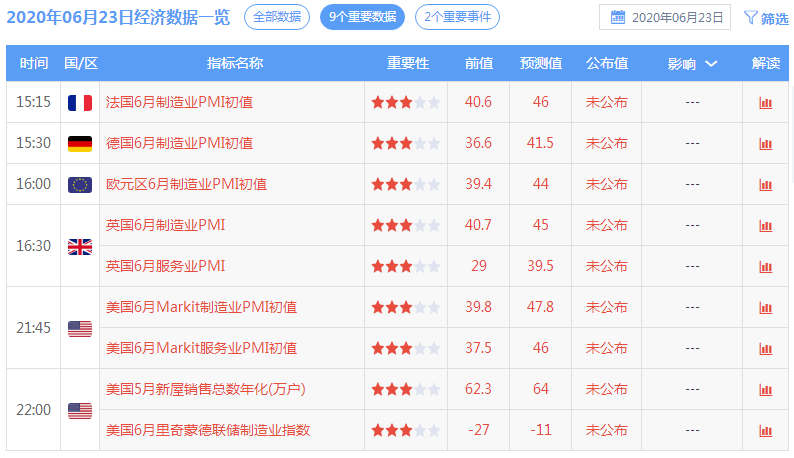Click the 重要性 column header
Image resolution: width=794 pixels, height=458 pixels.
point(408,63)
